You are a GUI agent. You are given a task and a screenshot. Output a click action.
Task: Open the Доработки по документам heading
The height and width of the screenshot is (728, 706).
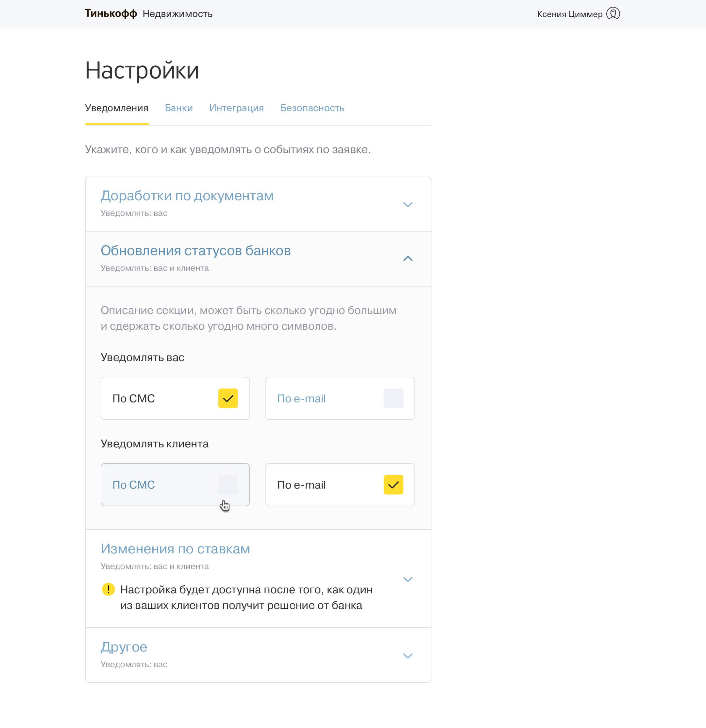click(x=187, y=196)
